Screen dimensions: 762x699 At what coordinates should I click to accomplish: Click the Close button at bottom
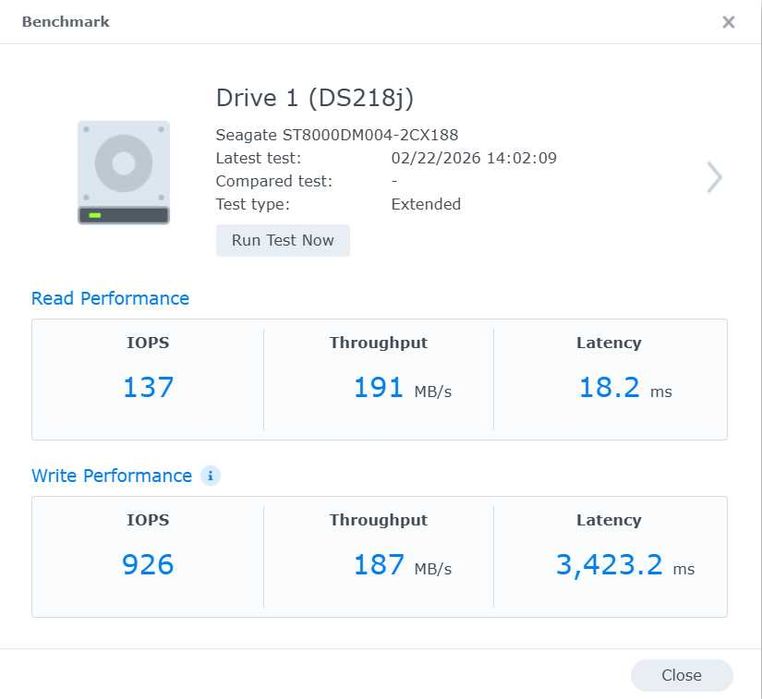(x=681, y=675)
